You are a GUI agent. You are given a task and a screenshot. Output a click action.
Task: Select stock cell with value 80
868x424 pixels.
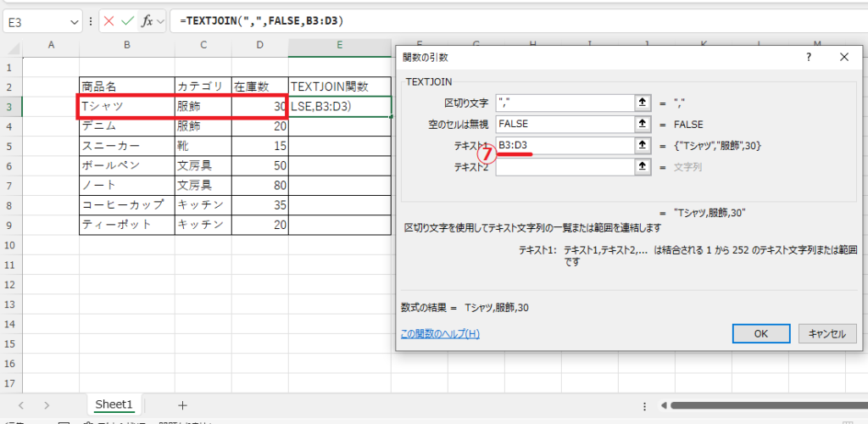[260, 186]
